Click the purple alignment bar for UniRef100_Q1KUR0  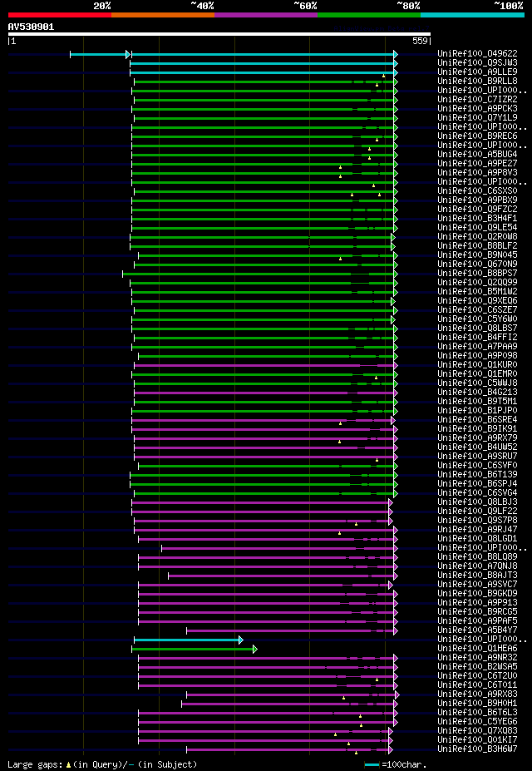pyautogui.click(x=264, y=365)
